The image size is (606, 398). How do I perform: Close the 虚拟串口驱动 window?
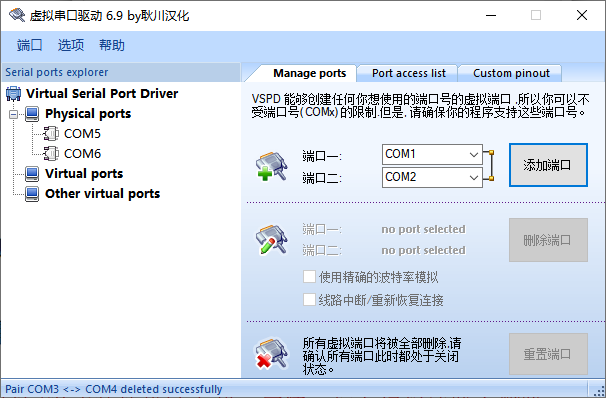coord(582,15)
